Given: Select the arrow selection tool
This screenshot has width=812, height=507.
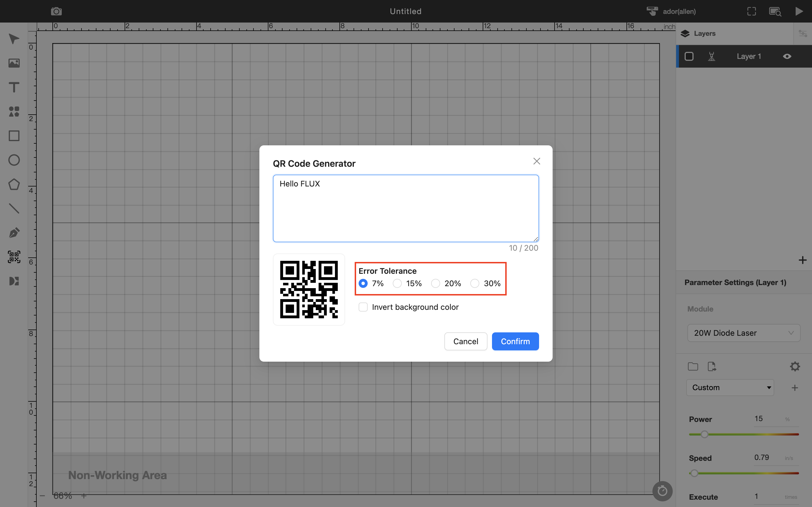Looking at the screenshot, I should point(14,39).
